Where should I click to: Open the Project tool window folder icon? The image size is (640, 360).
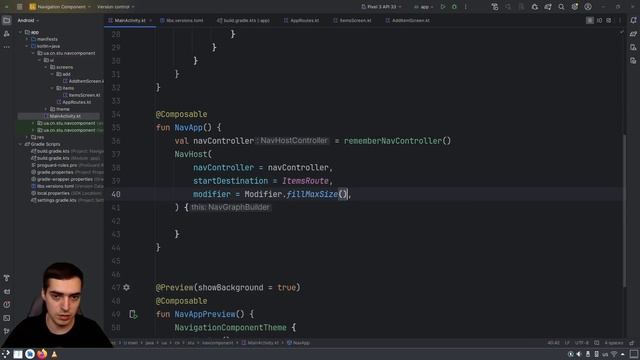click(7, 20)
